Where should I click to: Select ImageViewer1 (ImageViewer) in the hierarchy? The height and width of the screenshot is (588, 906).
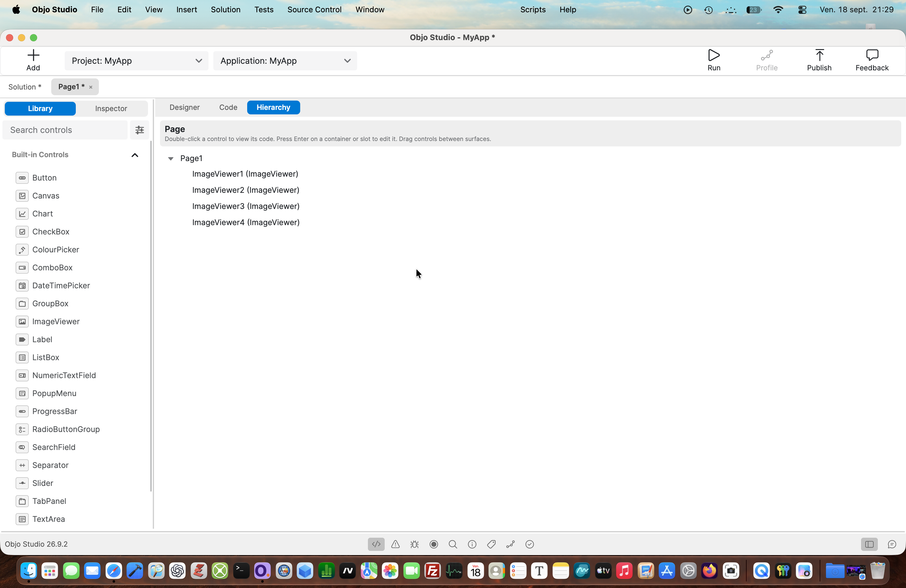point(245,174)
